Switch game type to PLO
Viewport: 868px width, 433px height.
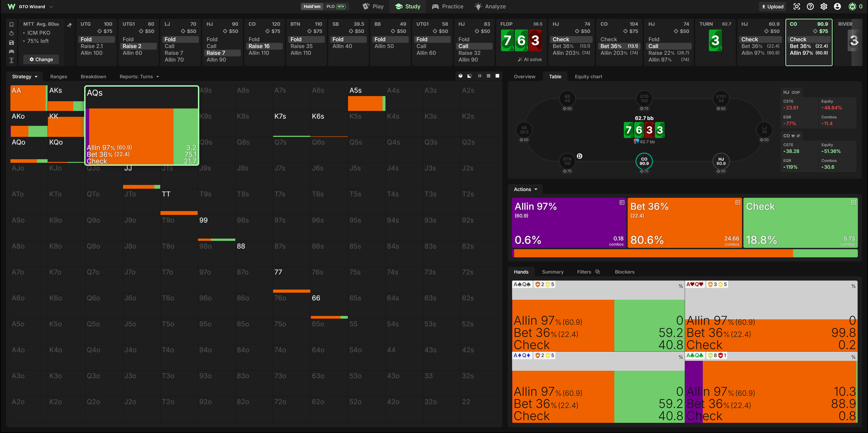coord(336,6)
